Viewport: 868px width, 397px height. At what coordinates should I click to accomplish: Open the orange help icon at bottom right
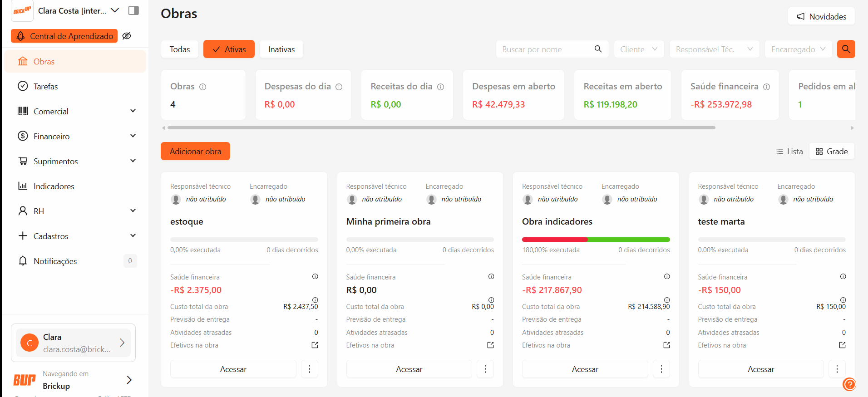849,384
